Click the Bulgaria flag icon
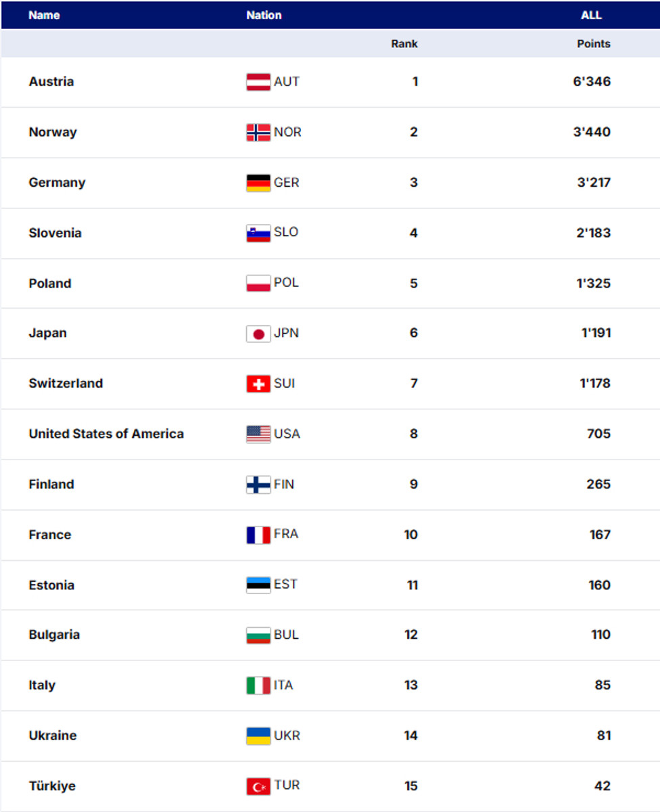The height and width of the screenshot is (812, 660). click(x=258, y=635)
